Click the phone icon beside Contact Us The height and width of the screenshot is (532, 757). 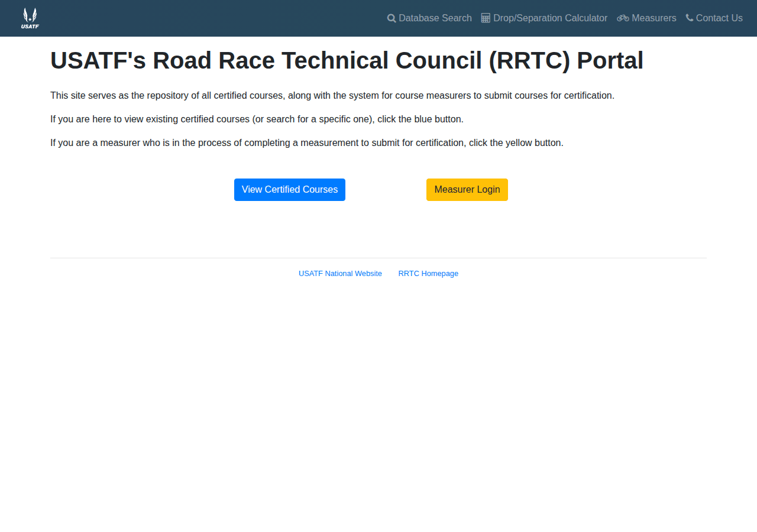coord(690,18)
